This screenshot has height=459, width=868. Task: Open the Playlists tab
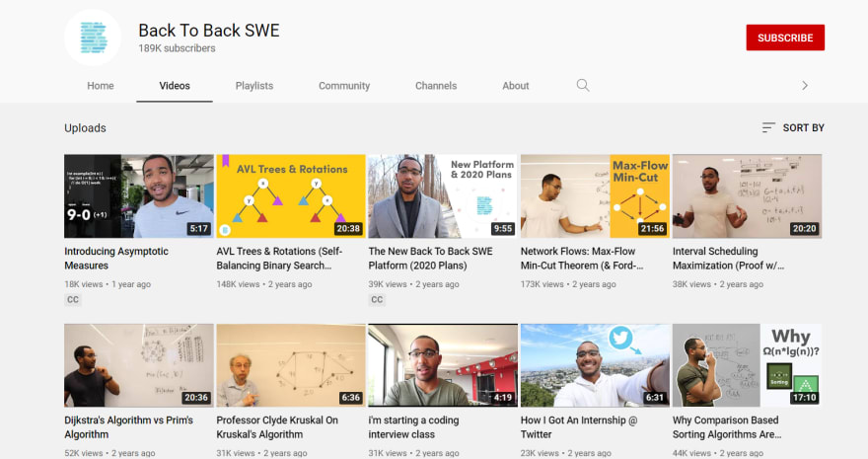(x=254, y=86)
